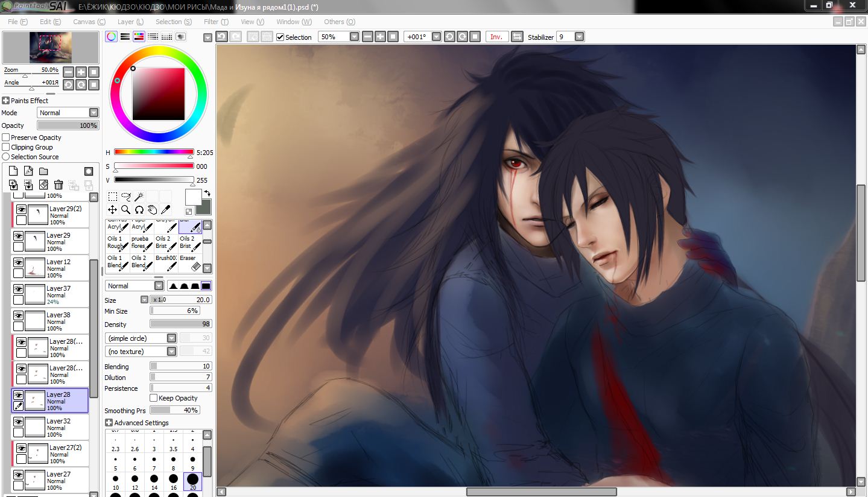Click the white foreground color swatch
The width and height of the screenshot is (868, 497).
coord(193,197)
